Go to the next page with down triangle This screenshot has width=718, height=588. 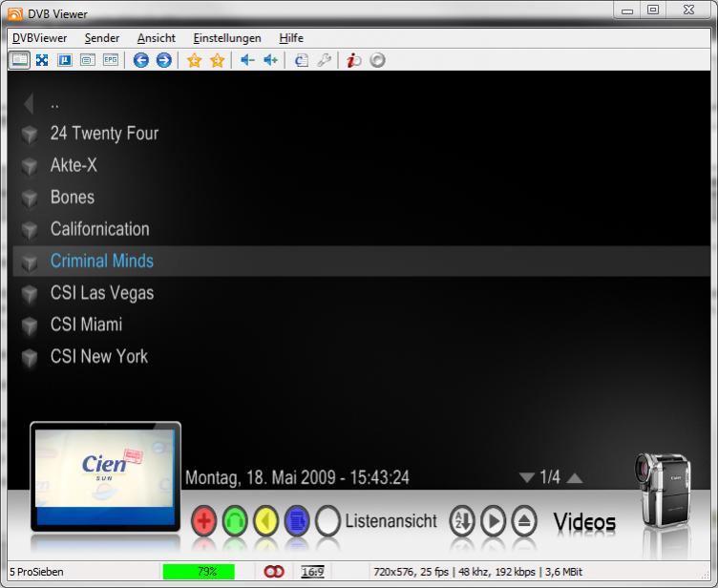tap(527, 477)
